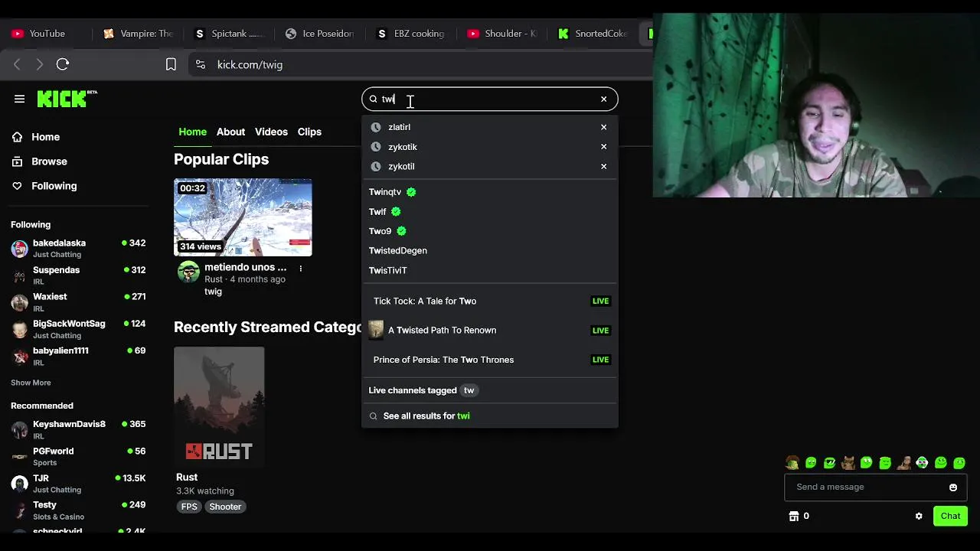Image resolution: width=980 pixels, height=551 pixels.
Task: Open Tick Tock: A Tale for Two category
Action: pyautogui.click(x=490, y=301)
